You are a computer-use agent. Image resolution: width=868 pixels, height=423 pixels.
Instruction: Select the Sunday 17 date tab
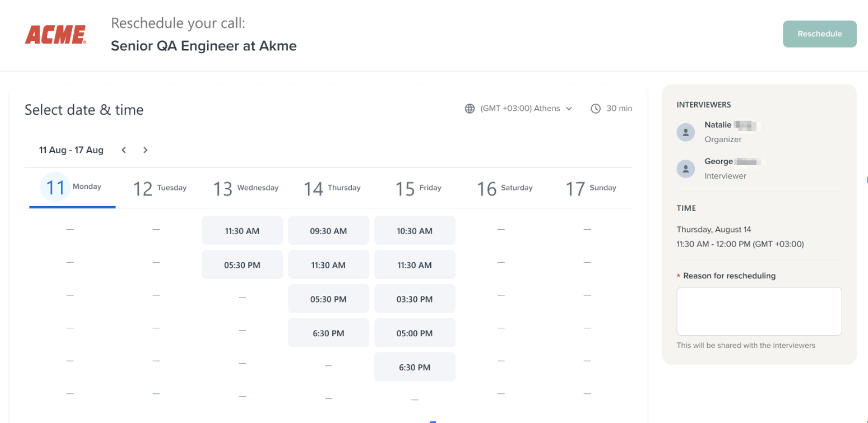pos(590,188)
